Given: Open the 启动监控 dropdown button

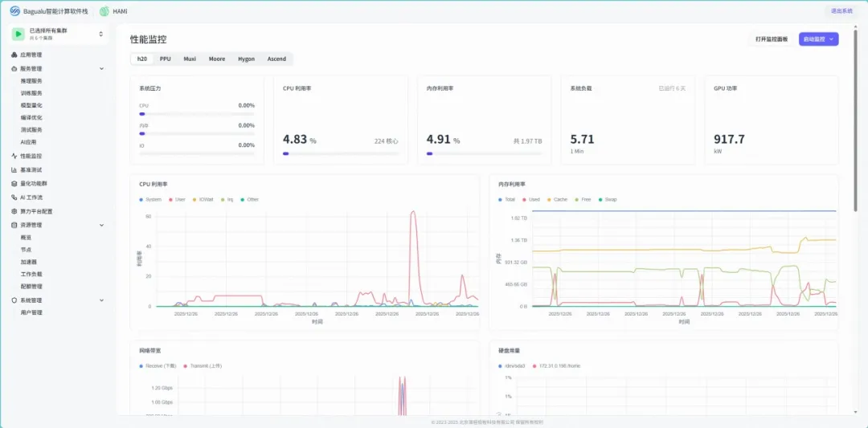Looking at the screenshot, I should pos(818,39).
